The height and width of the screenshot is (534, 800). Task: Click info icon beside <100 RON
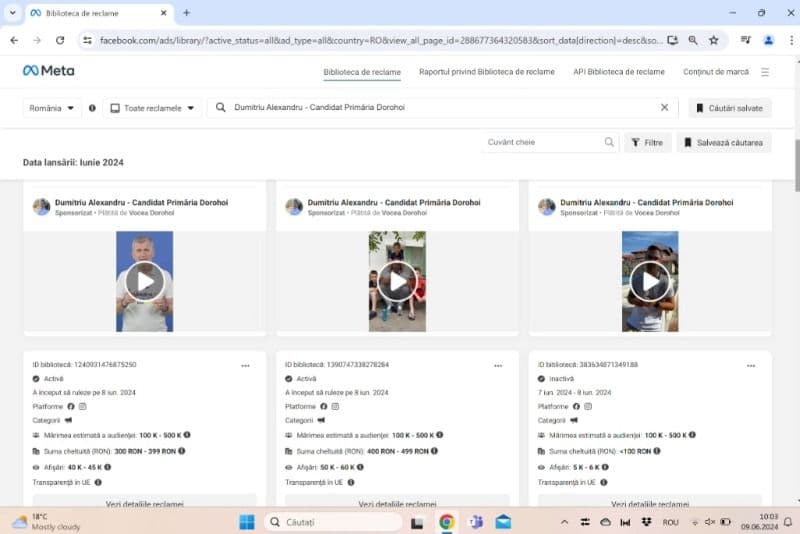657,451
